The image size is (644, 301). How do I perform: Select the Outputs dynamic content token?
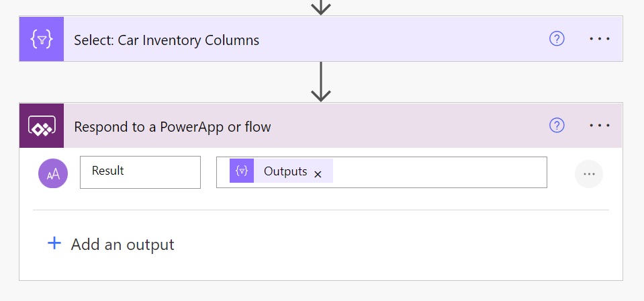281,171
